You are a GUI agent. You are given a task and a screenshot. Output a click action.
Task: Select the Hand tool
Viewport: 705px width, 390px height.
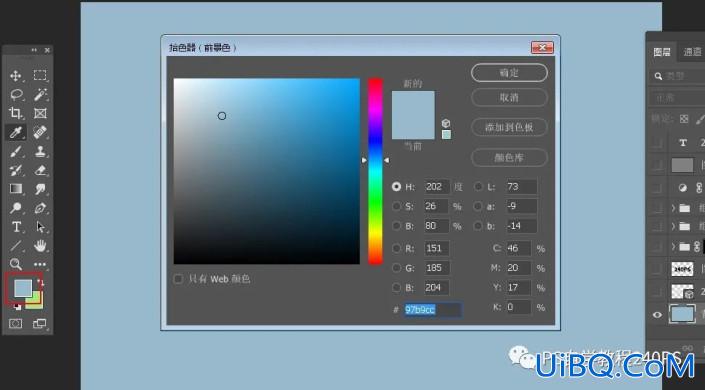pos(40,246)
